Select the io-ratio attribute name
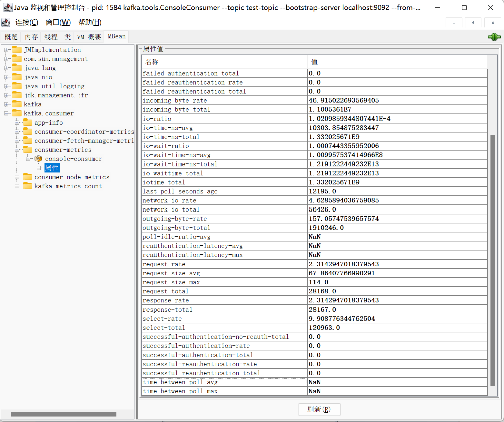 157,119
